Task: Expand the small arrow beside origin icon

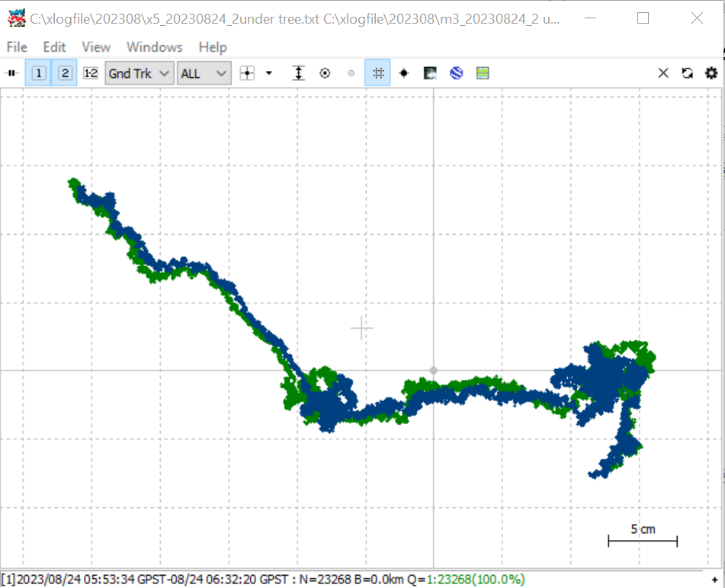Action: [269, 73]
